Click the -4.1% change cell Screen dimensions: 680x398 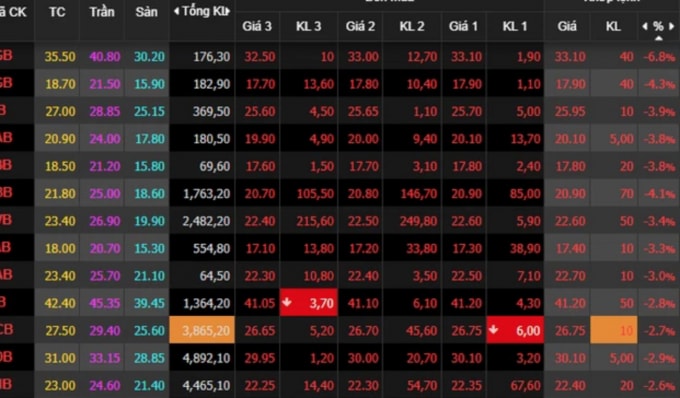(659, 193)
